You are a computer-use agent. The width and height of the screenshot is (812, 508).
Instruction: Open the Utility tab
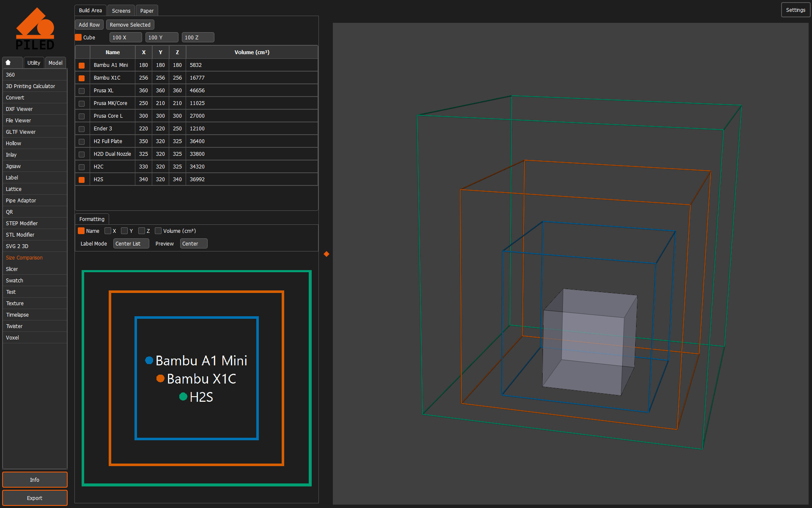[34, 63]
